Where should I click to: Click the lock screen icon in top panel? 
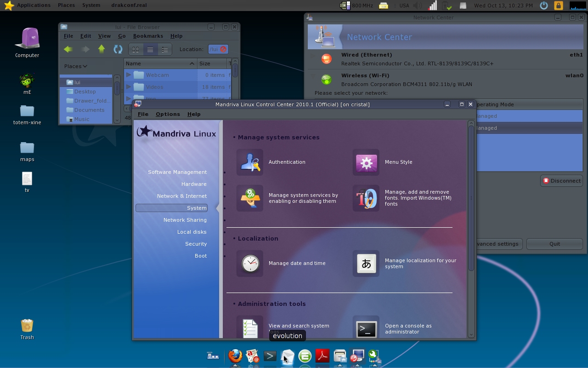(558, 6)
